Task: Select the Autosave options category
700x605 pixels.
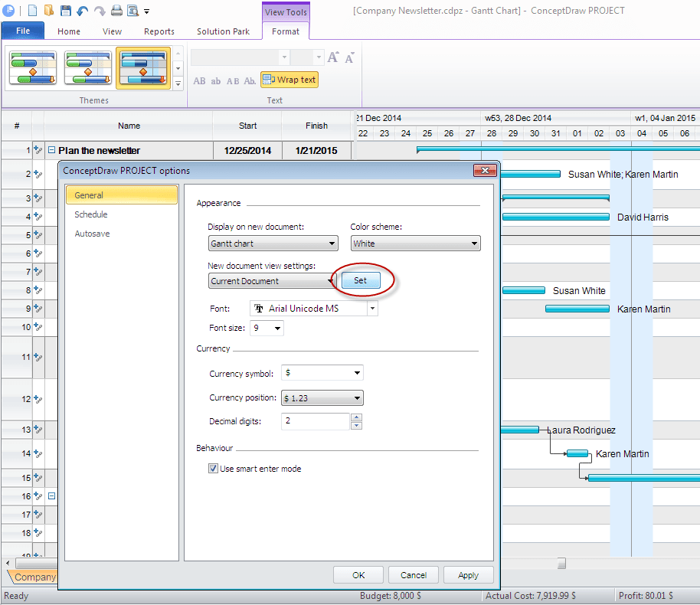Action: (x=122, y=234)
